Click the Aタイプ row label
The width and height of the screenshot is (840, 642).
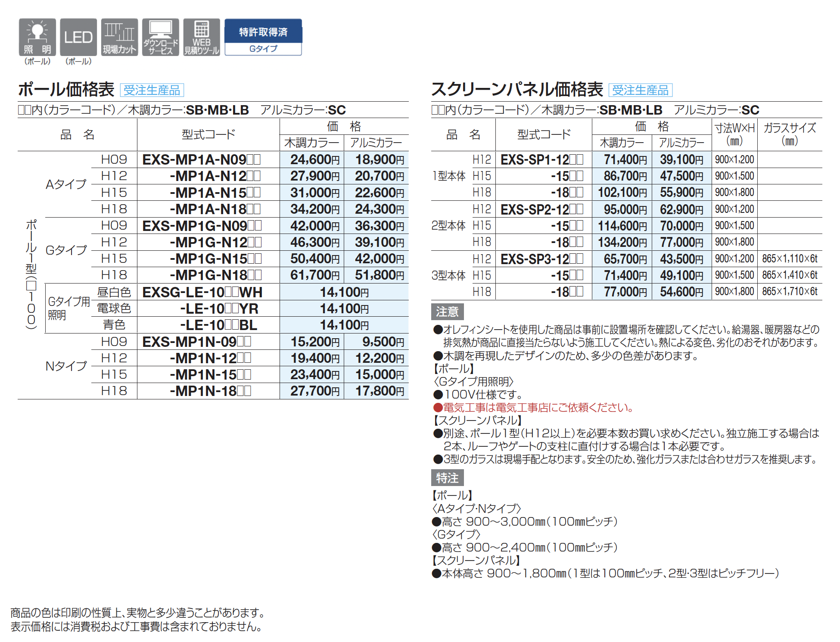coord(66,184)
